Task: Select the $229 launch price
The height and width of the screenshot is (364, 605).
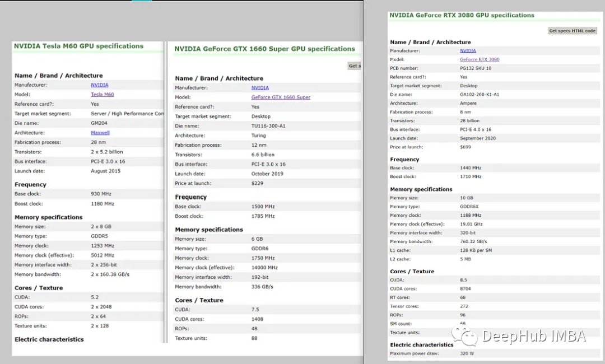Action: point(257,184)
